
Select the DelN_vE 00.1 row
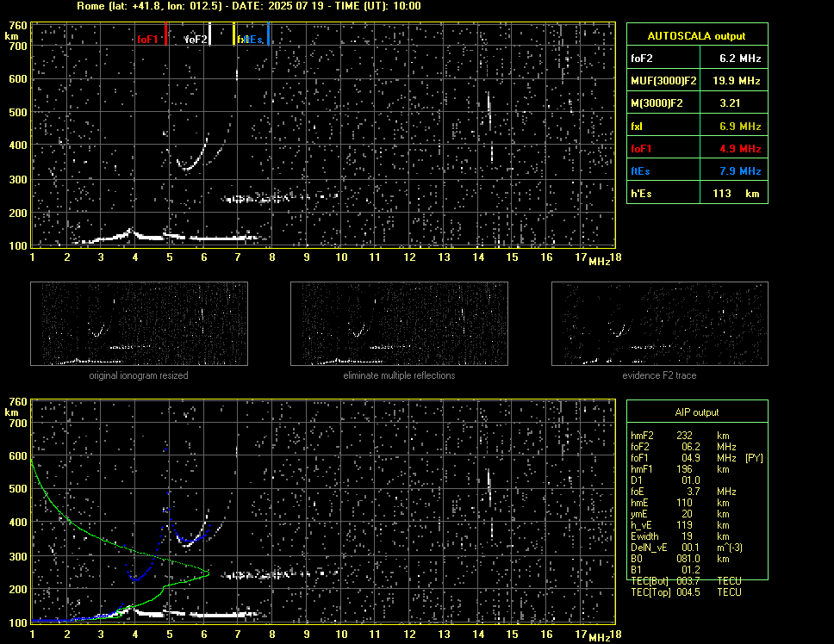687,547
